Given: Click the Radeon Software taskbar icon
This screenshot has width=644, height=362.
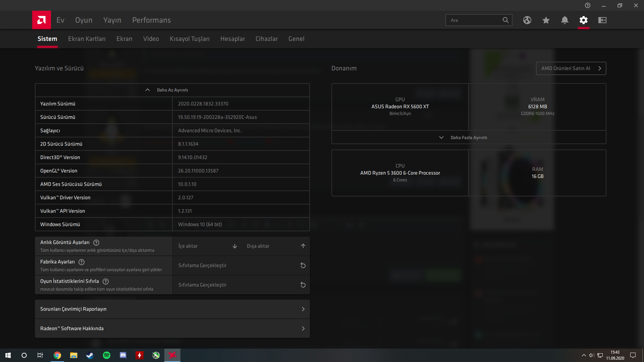Looking at the screenshot, I should pyautogui.click(x=172, y=355).
